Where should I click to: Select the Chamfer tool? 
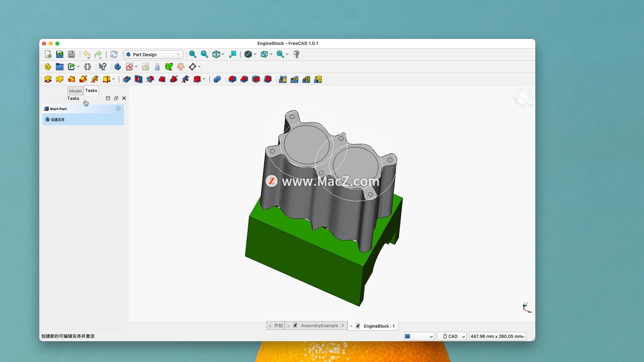(x=244, y=79)
